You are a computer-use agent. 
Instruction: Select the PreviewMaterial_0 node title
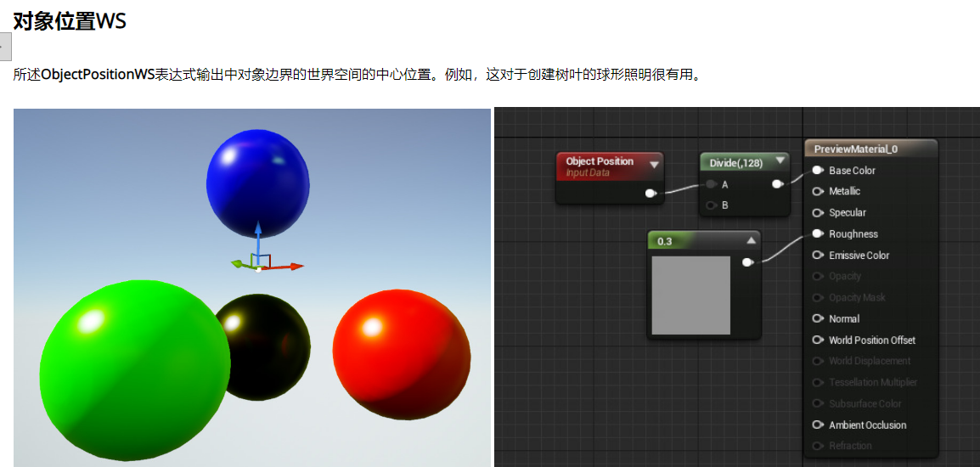point(856,149)
